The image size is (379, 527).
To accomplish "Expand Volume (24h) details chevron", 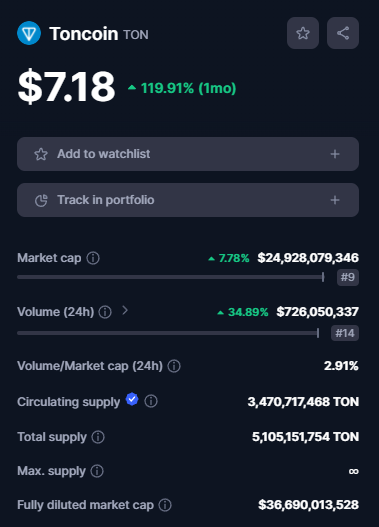I will 125,310.
